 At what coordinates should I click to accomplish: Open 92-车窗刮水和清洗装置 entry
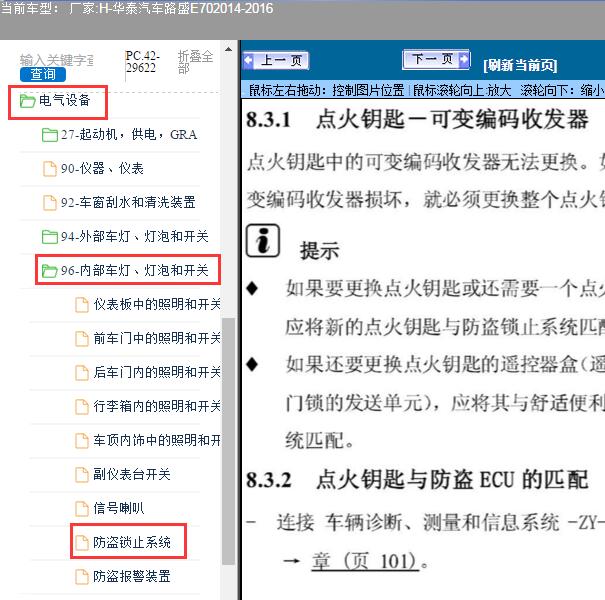(128, 202)
